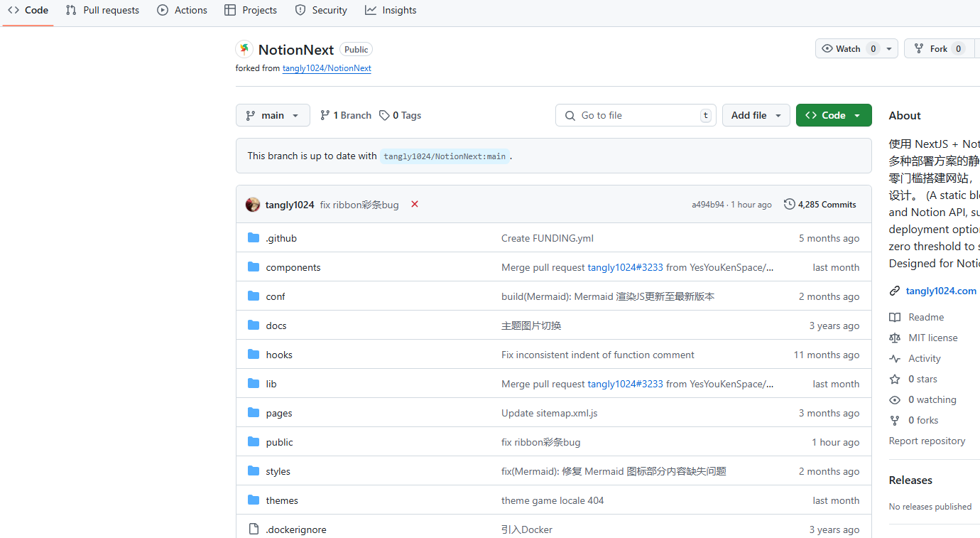Image resolution: width=980 pixels, height=538 pixels.
Task: Open the hooks folder name
Action: pyautogui.click(x=279, y=355)
